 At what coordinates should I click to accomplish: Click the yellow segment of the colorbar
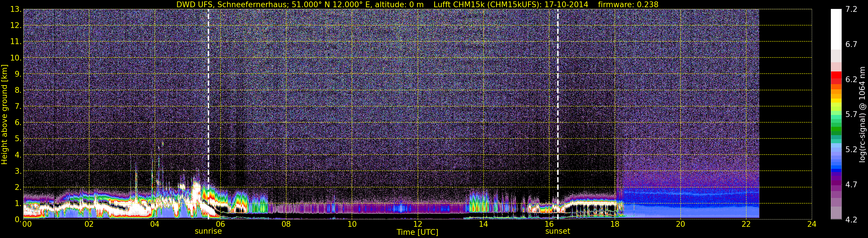pyautogui.click(x=836, y=101)
